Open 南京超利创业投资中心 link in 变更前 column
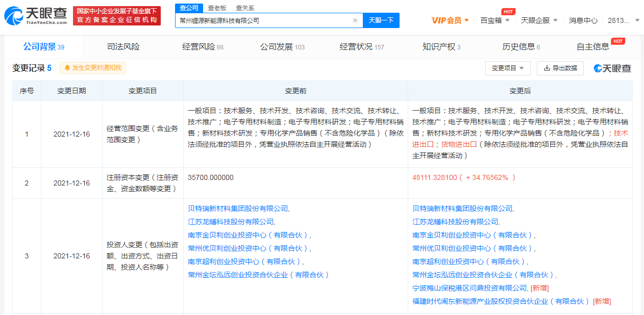 pyautogui.click(x=245, y=261)
